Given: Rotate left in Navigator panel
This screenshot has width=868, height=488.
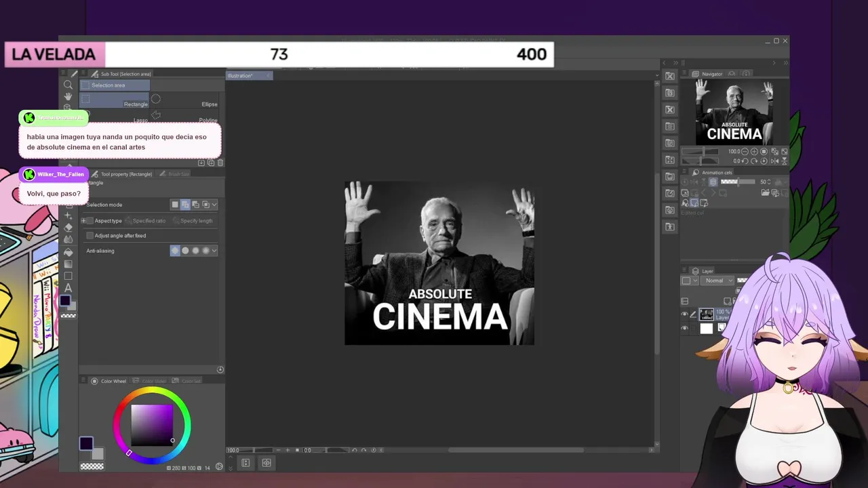Looking at the screenshot, I should [x=745, y=161].
